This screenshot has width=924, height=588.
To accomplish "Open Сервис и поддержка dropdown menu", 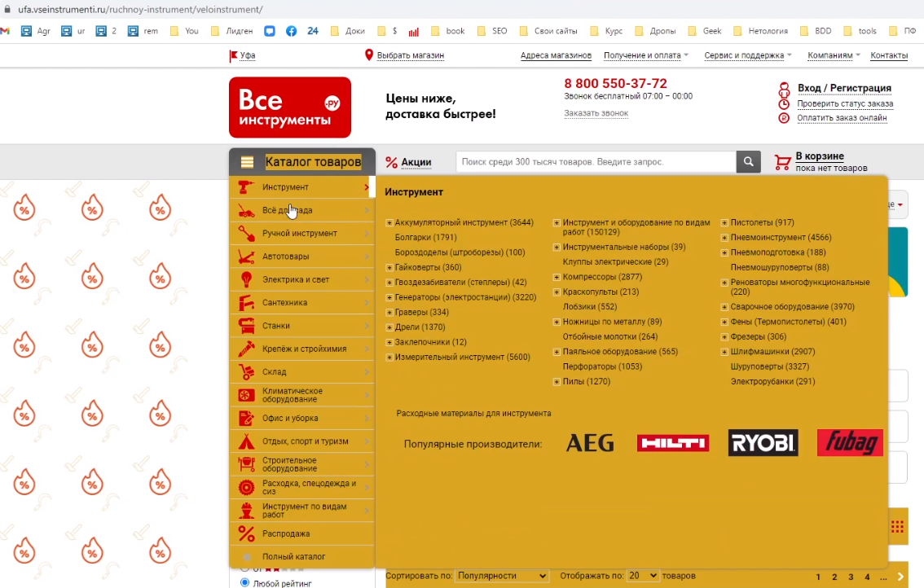I will (x=748, y=55).
